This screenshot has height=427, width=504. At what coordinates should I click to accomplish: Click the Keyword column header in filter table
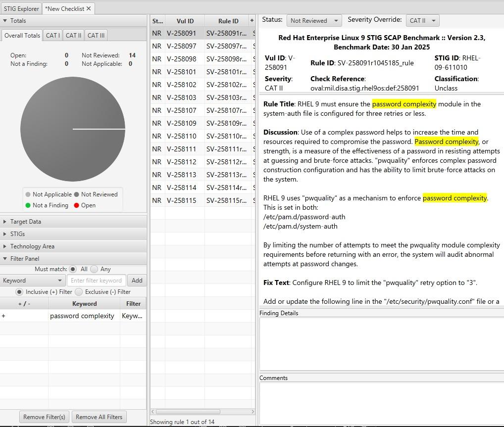(84, 304)
